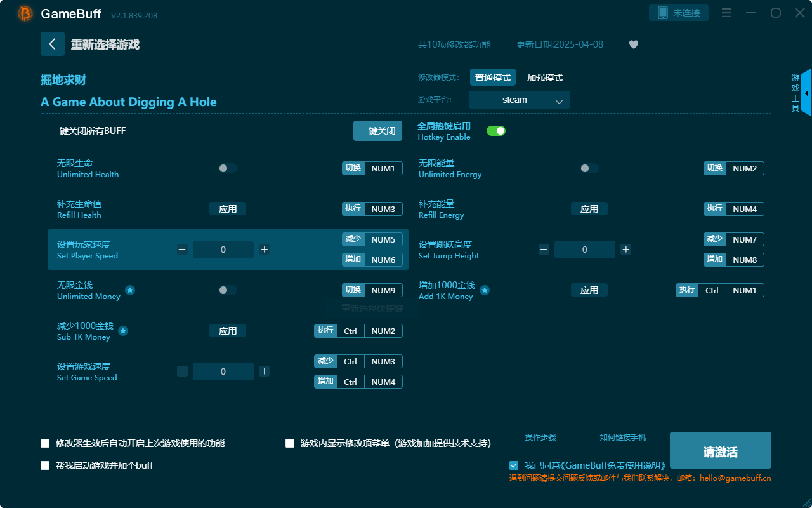Open the steam game platform dropdown

click(x=519, y=100)
